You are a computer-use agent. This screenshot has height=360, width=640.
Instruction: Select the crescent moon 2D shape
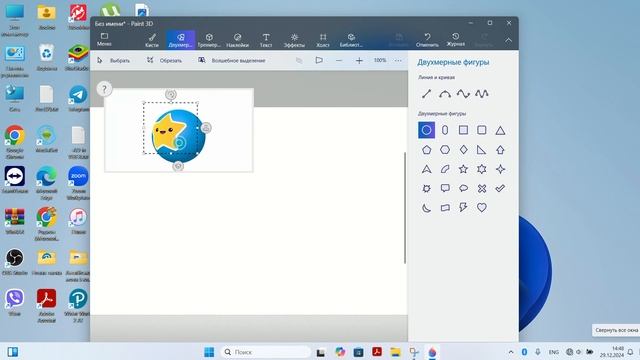pyautogui.click(x=427, y=208)
